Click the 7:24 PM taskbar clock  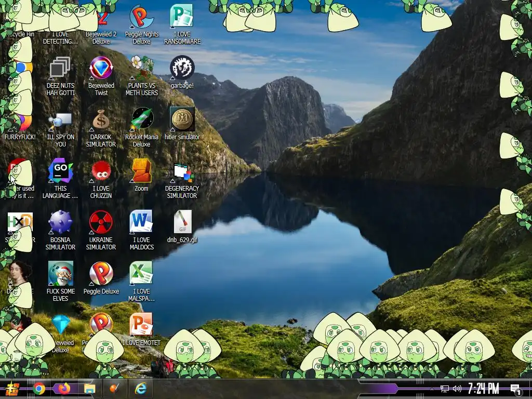[484, 389]
